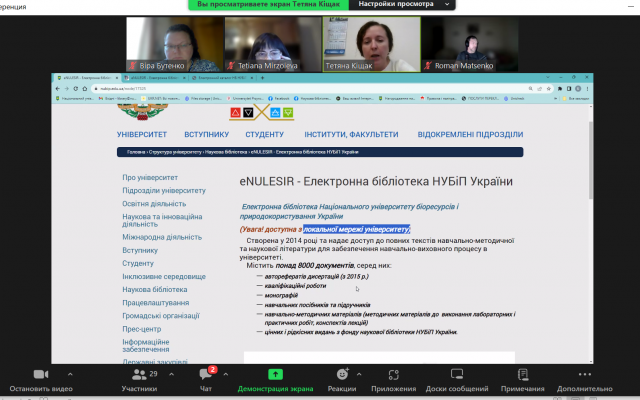Expand chat options arrow
Image resolution: width=640 pixels, height=400 pixels.
pos(226,374)
